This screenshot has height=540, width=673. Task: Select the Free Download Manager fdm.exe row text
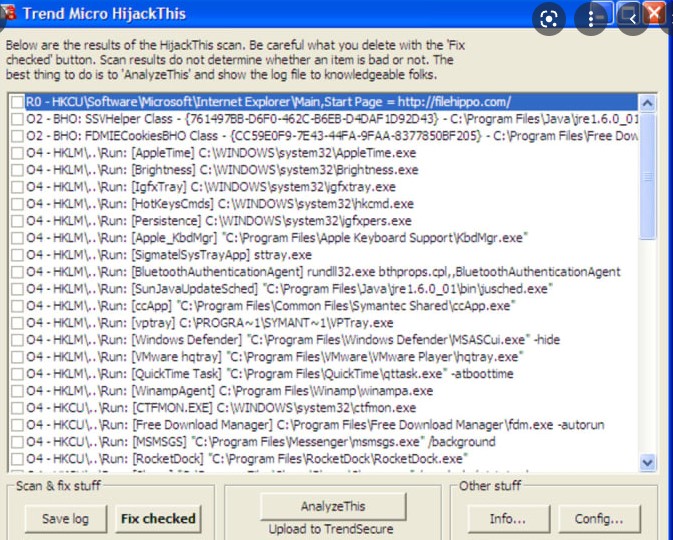[x=315, y=425]
